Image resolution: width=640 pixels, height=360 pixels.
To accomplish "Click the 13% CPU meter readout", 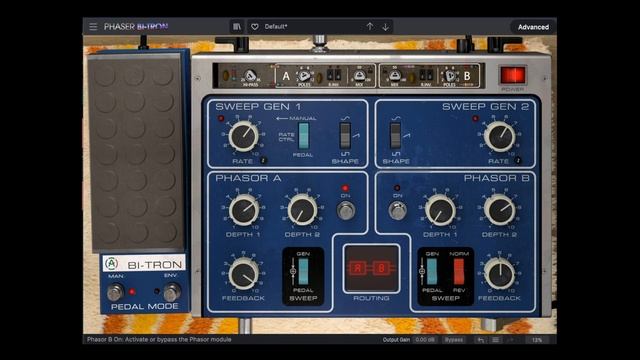I will point(537,340).
